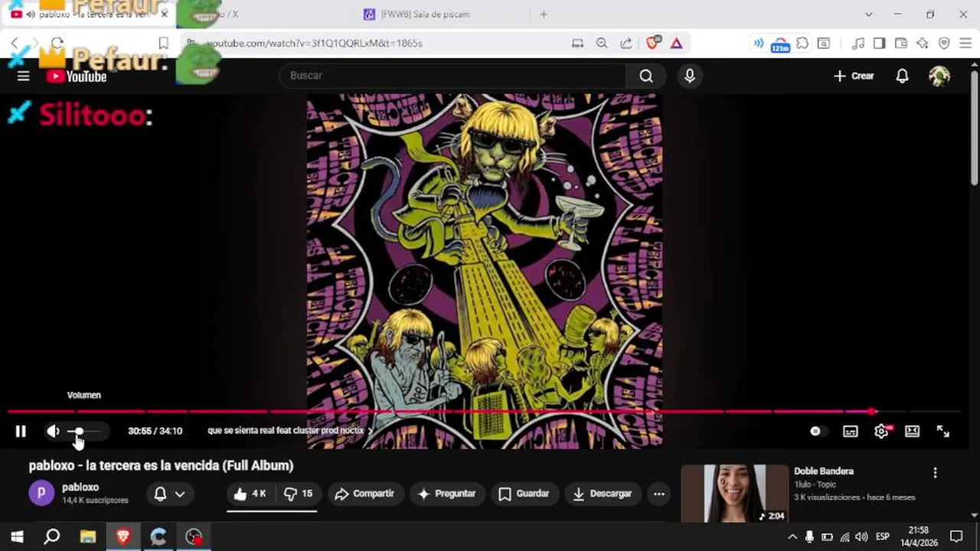Adjust the volume slider handle
Viewport: 980px width, 551px height.
click(79, 432)
